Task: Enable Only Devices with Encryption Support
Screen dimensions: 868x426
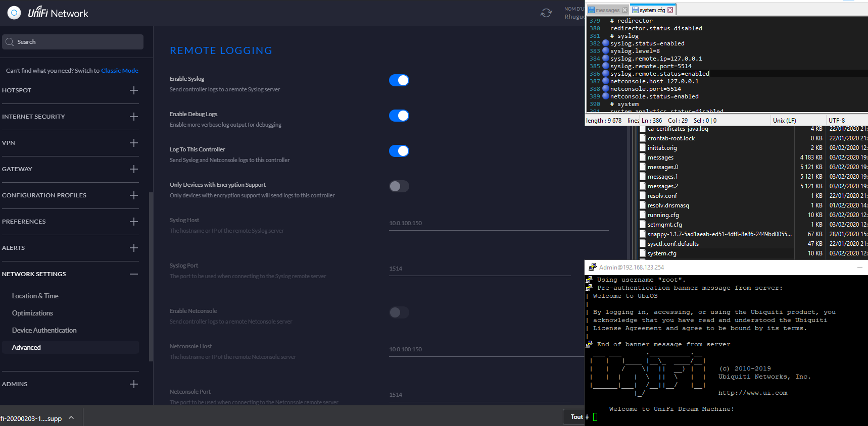Action: click(x=399, y=186)
